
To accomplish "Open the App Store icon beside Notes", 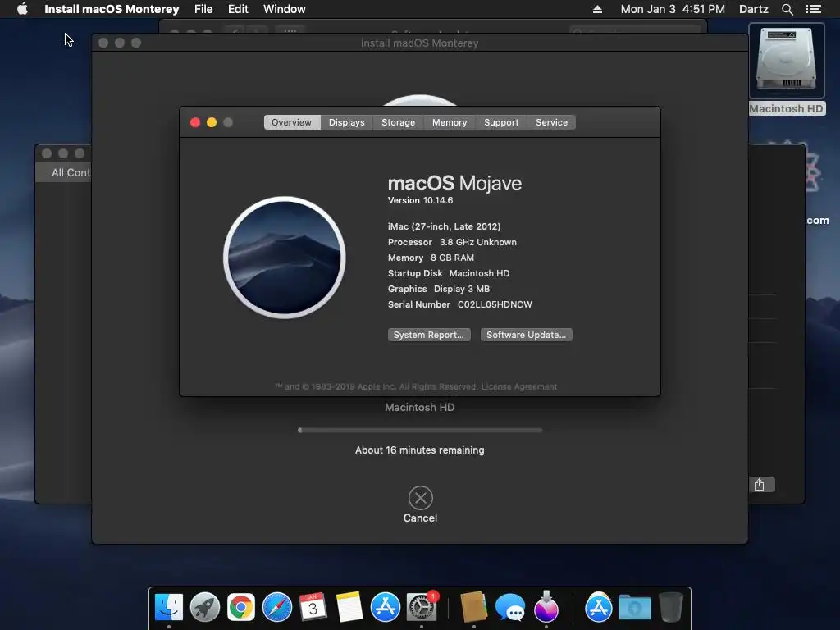I will pyautogui.click(x=386, y=608).
